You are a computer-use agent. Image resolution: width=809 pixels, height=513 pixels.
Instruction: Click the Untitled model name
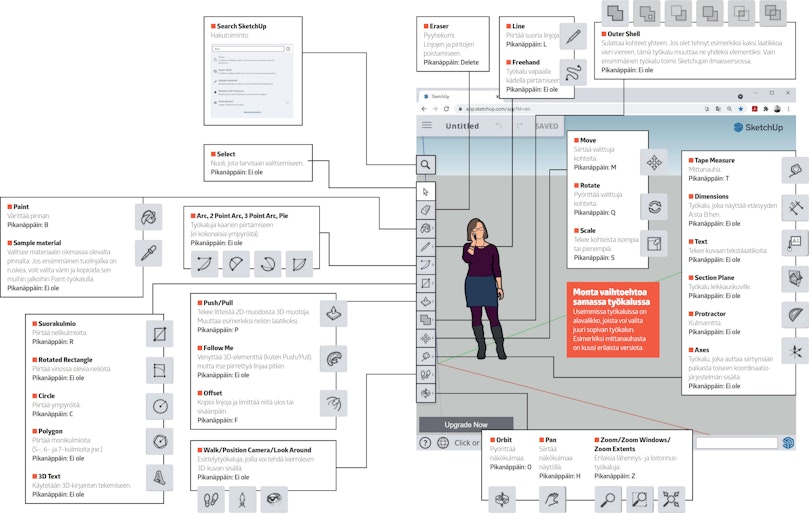[x=462, y=126]
